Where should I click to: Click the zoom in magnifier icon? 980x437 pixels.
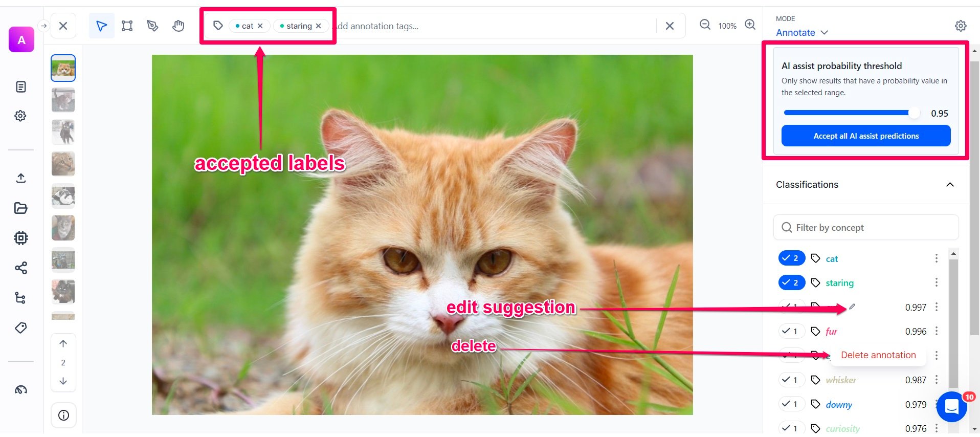click(750, 25)
